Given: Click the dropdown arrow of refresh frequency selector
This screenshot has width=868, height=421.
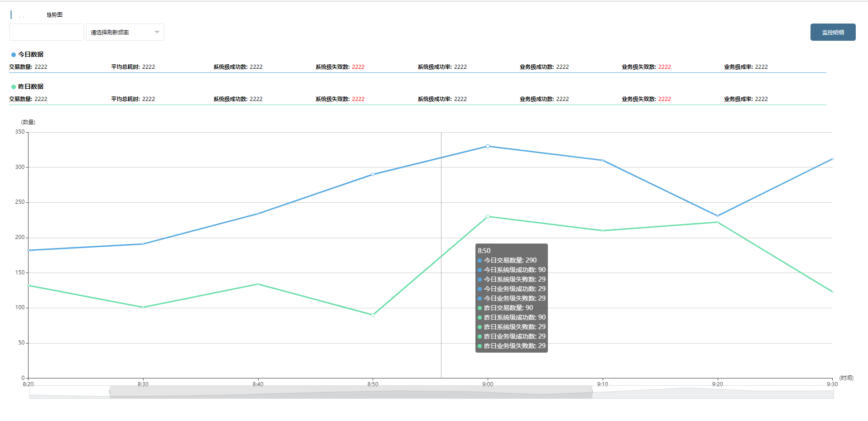Looking at the screenshot, I should [x=157, y=32].
